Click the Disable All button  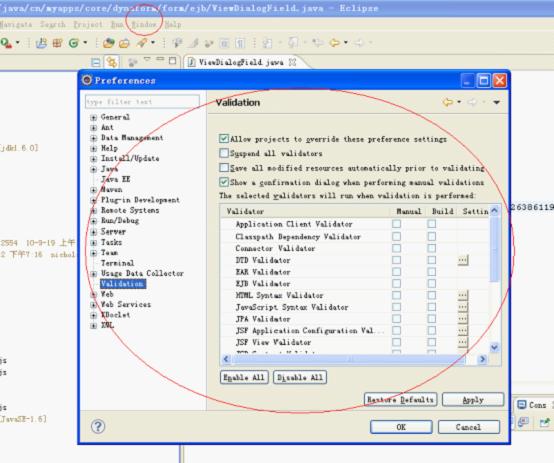(x=300, y=377)
